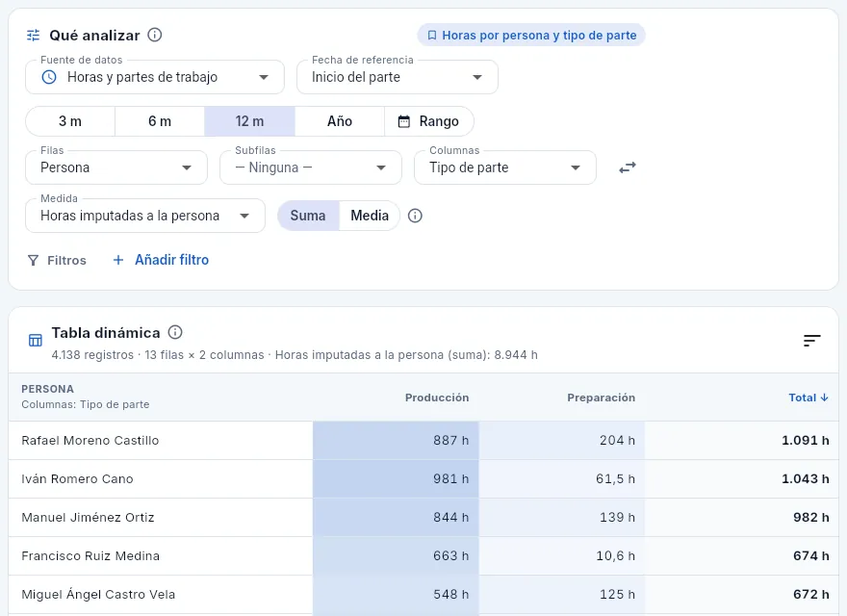Viewport: 847px width, 616px height.
Task: Click the 844 h Producción cell
Action: [x=396, y=517]
